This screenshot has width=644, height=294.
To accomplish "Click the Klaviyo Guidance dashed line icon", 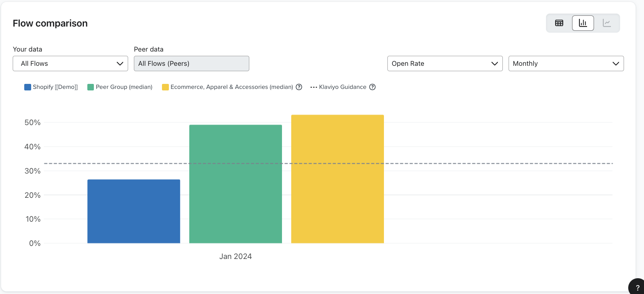I will tap(314, 87).
